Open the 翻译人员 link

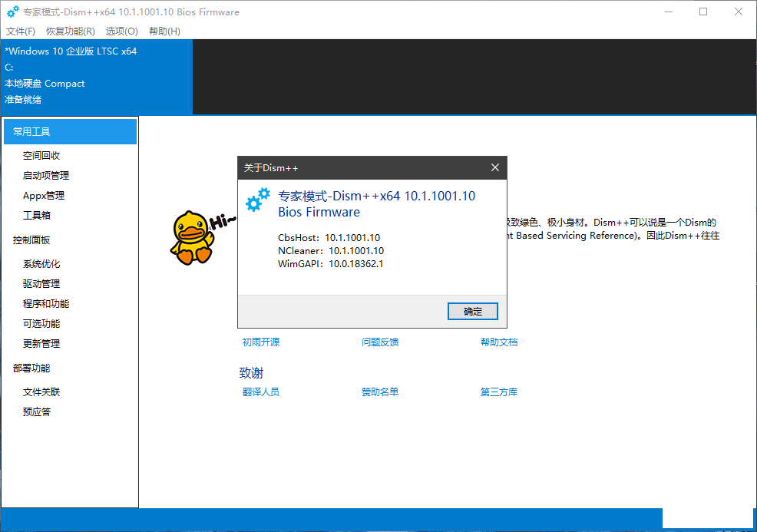[x=261, y=392]
